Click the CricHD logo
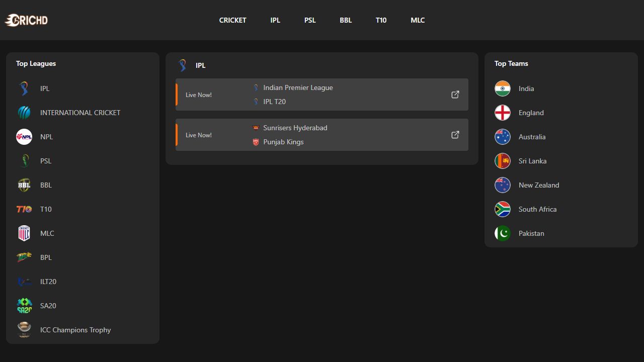 (x=26, y=20)
